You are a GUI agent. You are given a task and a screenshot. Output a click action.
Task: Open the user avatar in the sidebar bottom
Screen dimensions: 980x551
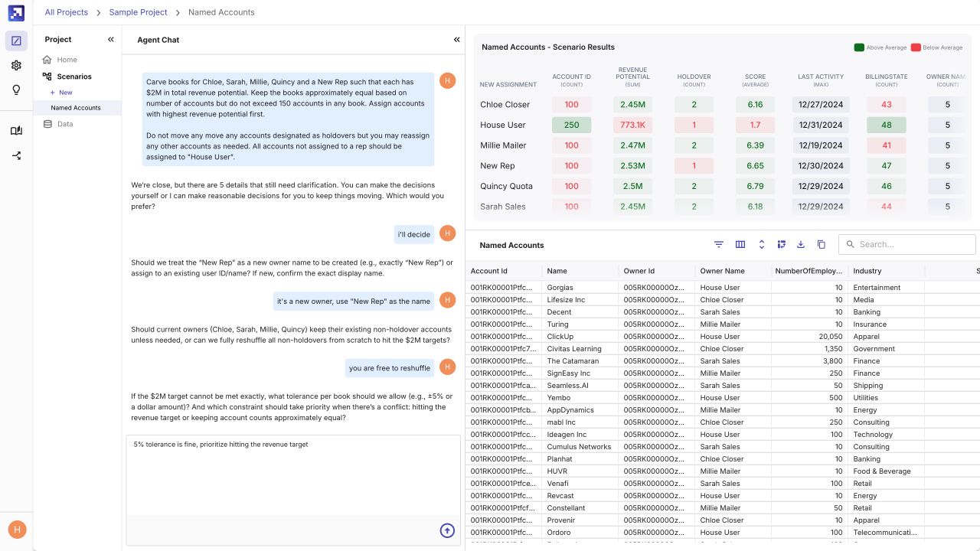pyautogui.click(x=16, y=529)
